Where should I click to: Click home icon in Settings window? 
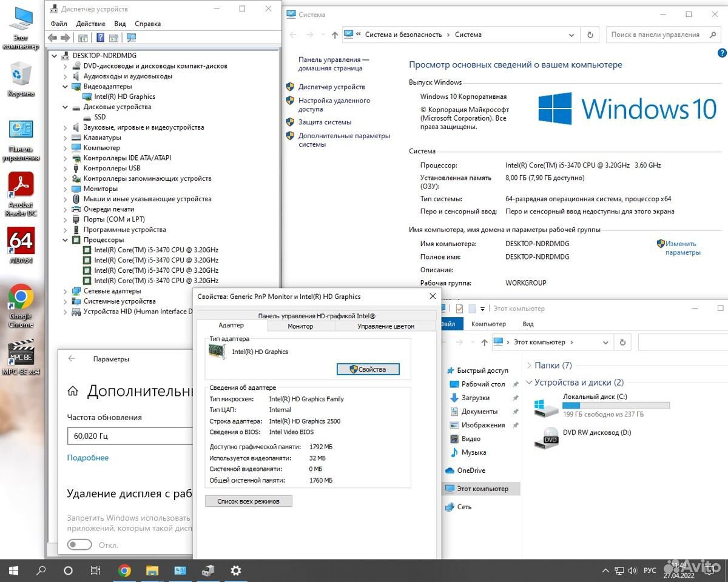pos(73,391)
